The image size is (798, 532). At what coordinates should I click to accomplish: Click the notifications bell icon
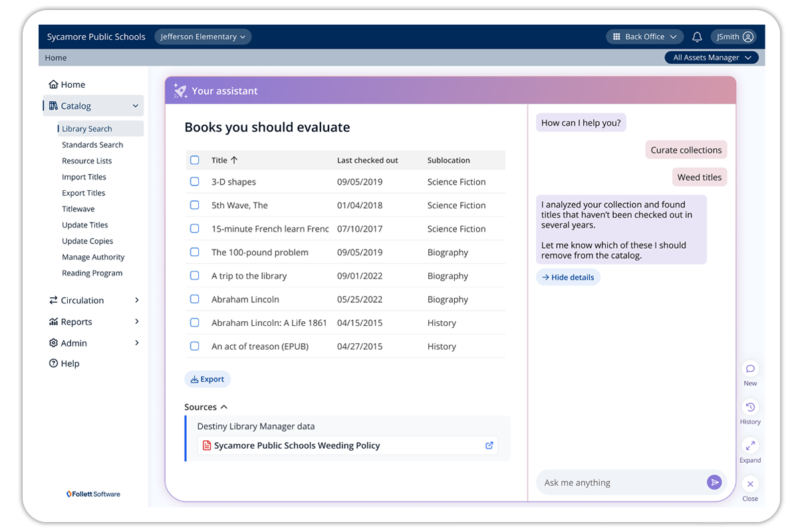click(x=697, y=37)
